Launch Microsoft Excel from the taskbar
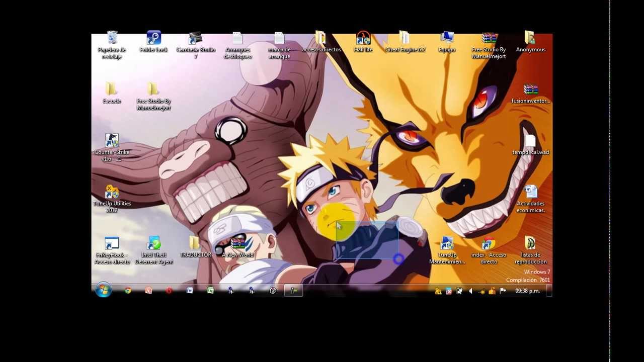 (210, 291)
